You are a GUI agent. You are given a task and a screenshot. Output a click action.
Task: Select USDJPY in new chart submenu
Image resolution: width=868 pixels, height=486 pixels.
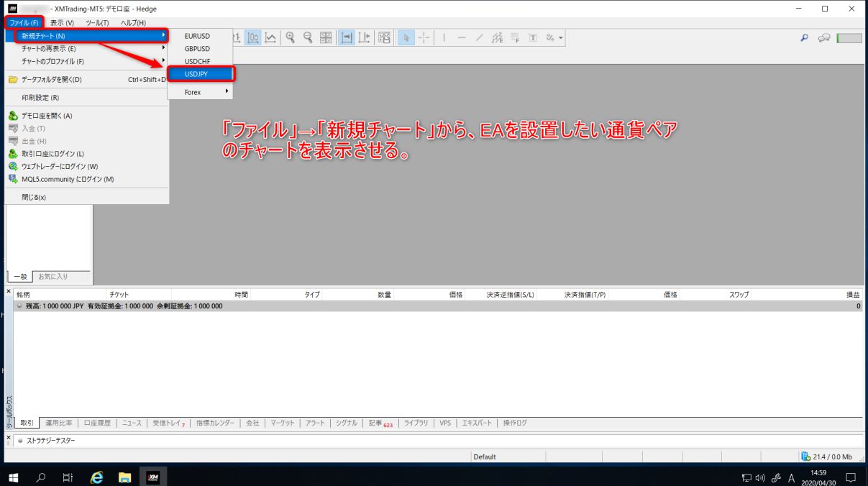[x=200, y=74]
